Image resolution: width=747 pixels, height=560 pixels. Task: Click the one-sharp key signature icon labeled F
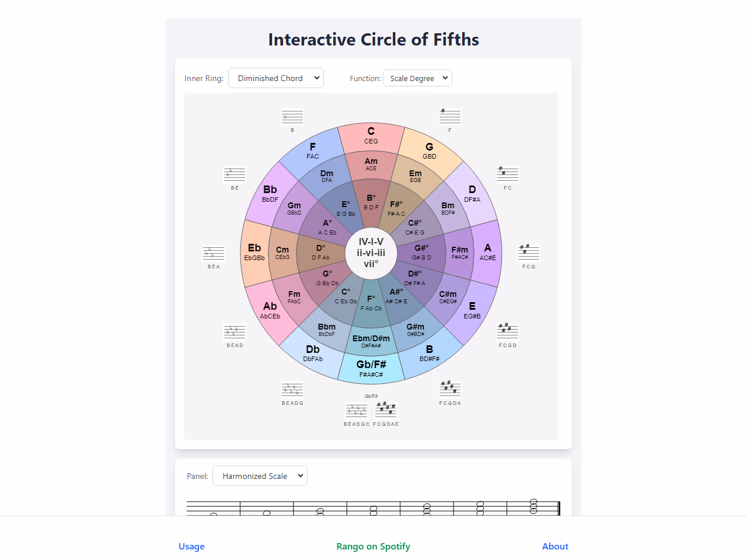[450, 117]
